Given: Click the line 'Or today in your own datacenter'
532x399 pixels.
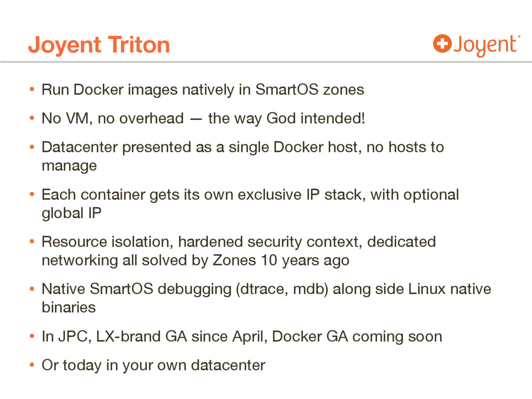Looking at the screenshot, I should pyautogui.click(x=153, y=366).
